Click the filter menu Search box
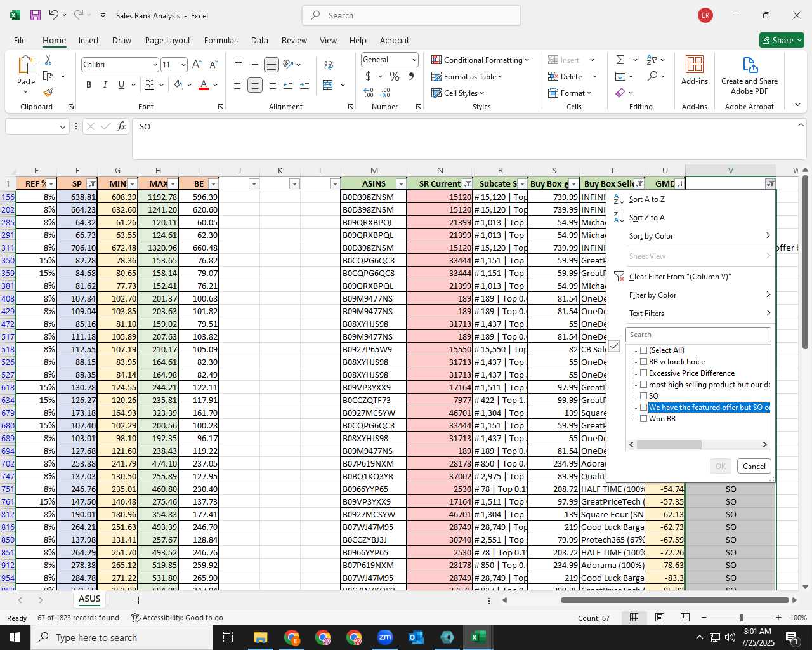The image size is (812, 650). (x=698, y=335)
